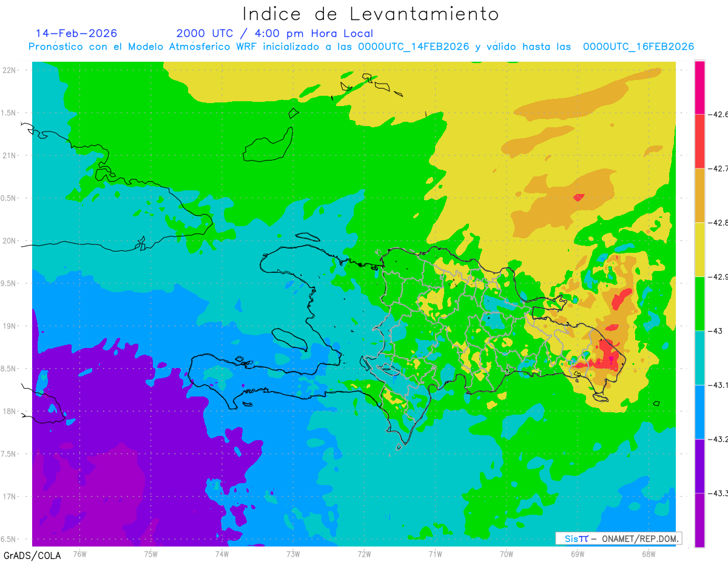Click the '-42.7' color bar value
The height and width of the screenshot is (562, 728).
[718, 168]
